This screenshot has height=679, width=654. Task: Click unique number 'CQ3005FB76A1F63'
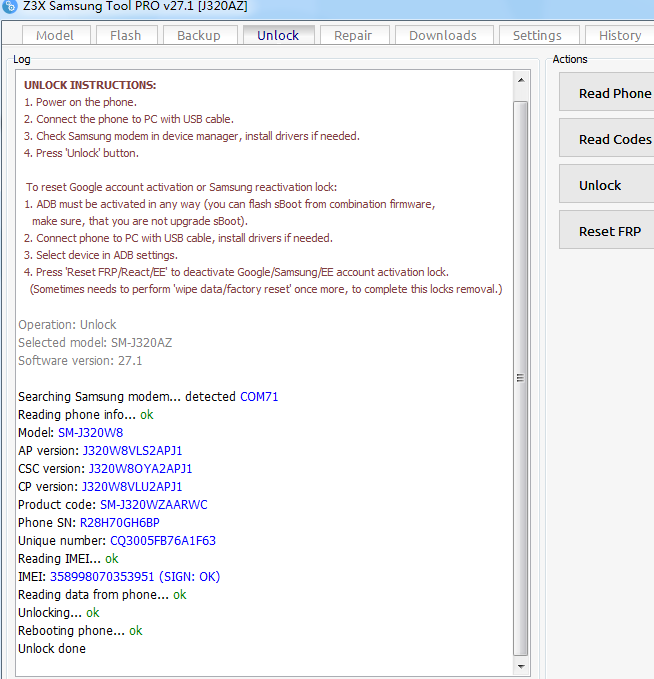[x=163, y=541]
